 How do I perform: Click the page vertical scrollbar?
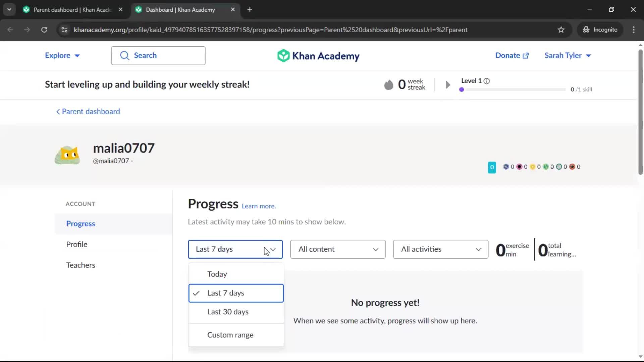[x=640, y=112]
